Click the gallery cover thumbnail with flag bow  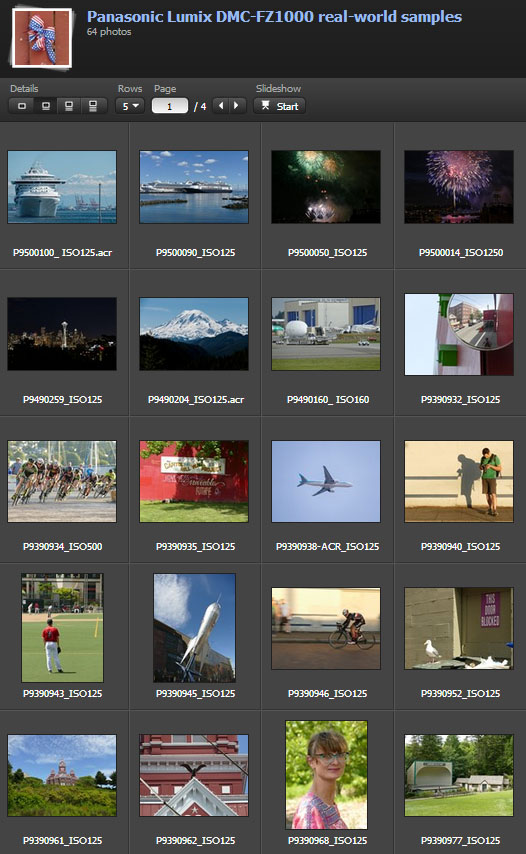click(42, 38)
